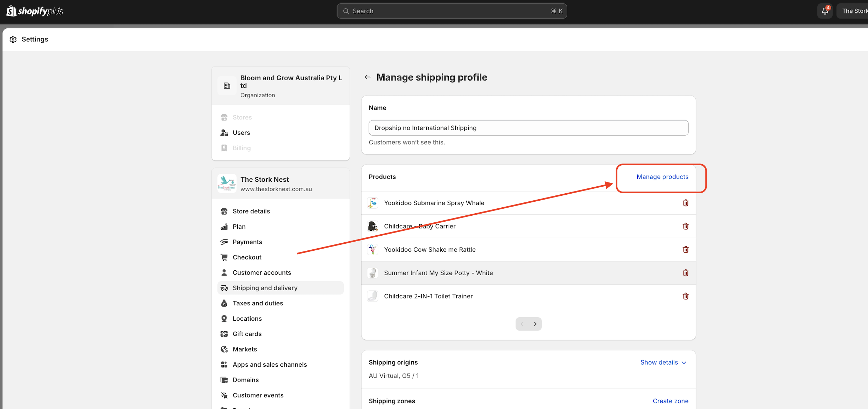Click the Customer events icon

tap(224, 395)
